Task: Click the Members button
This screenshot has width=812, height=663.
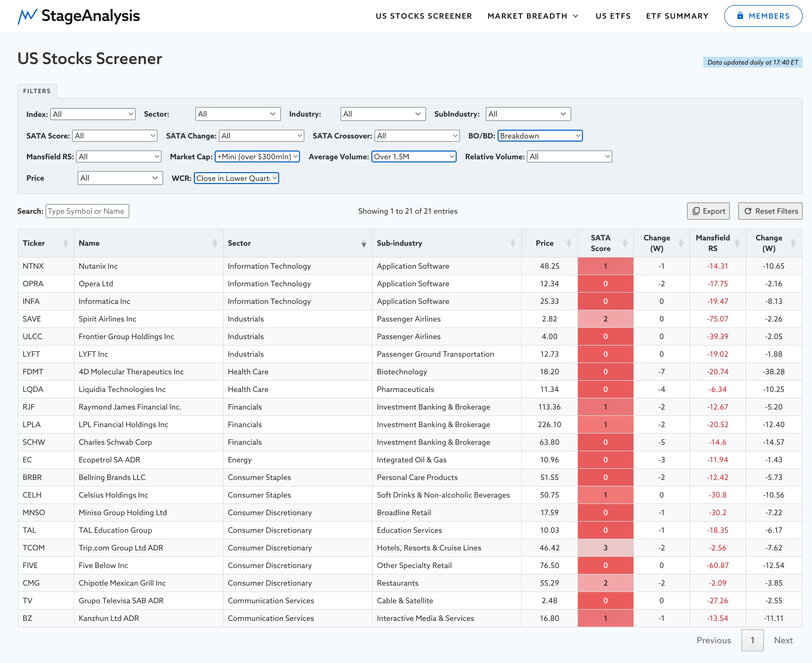Action: pos(763,16)
